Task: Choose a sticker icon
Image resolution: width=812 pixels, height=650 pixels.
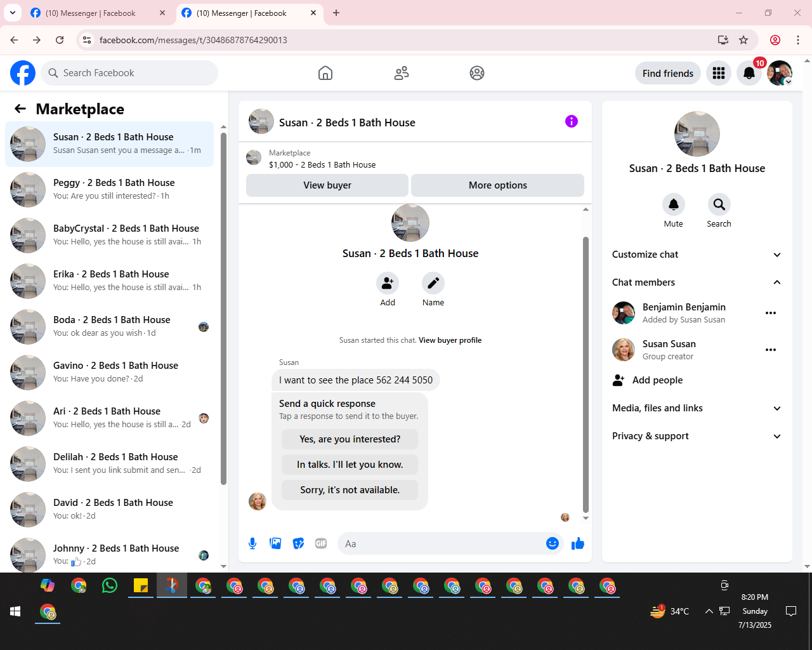Action: [x=298, y=543]
